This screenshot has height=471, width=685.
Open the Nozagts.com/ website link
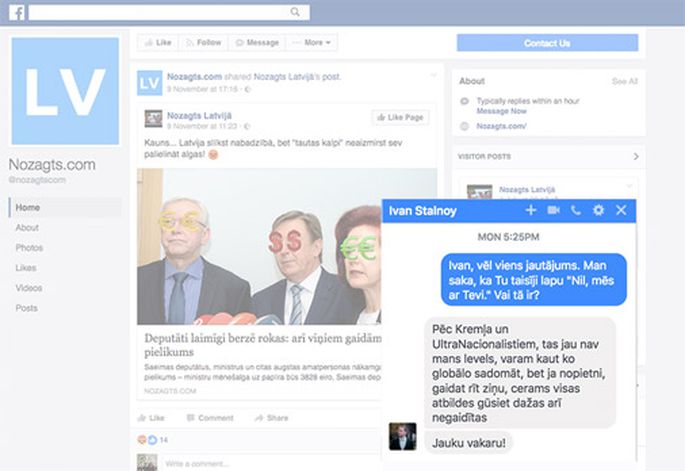501,126
